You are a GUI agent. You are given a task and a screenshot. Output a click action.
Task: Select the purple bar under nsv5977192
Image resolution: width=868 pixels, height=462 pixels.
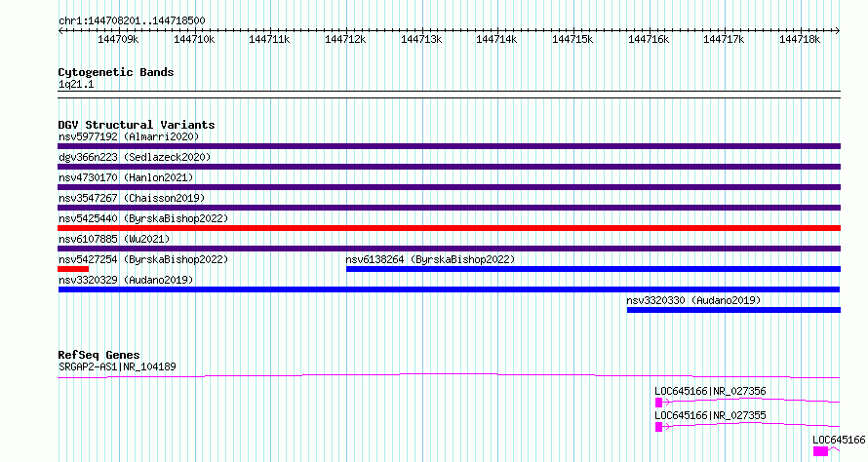pyautogui.click(x=449, y=146)
